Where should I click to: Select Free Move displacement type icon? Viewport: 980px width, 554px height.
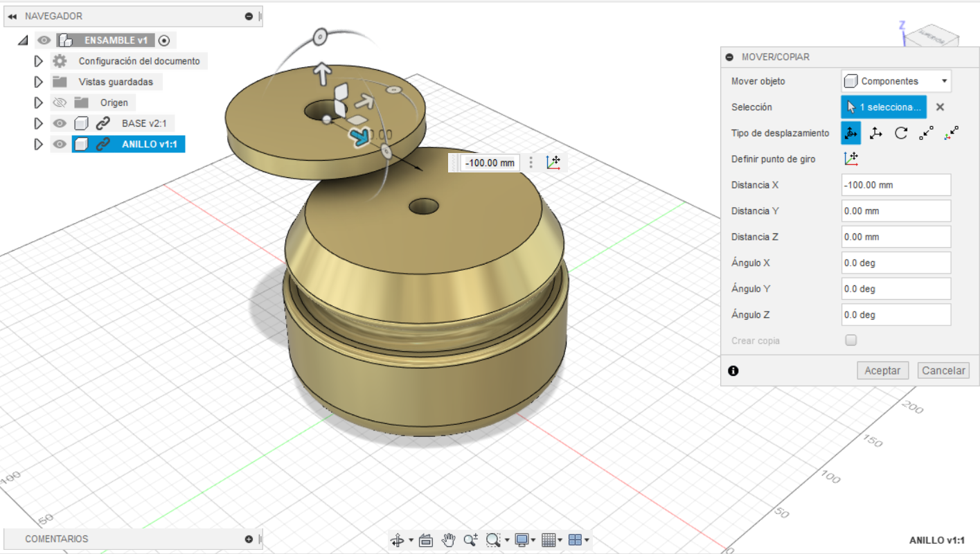tap(851, 133)
